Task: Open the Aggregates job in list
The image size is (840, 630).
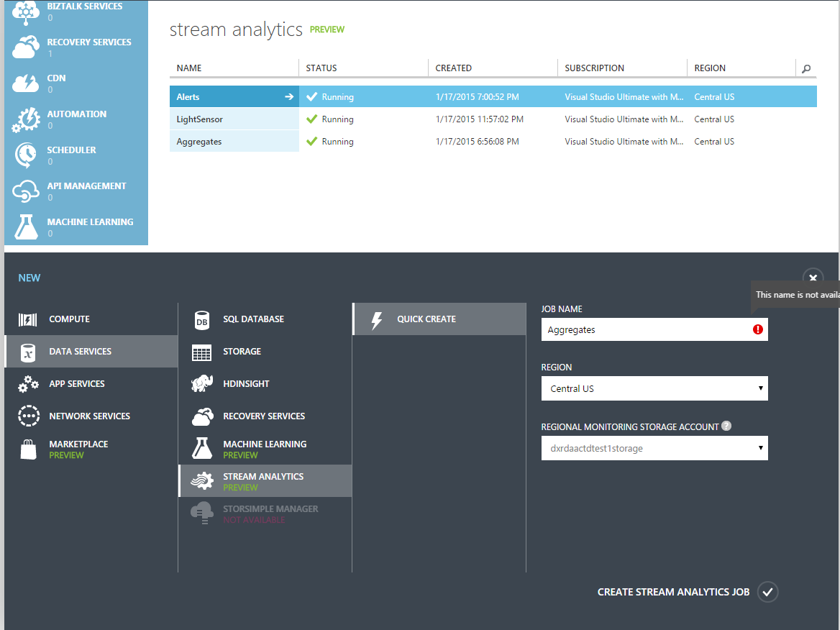Action: point(198,142)
